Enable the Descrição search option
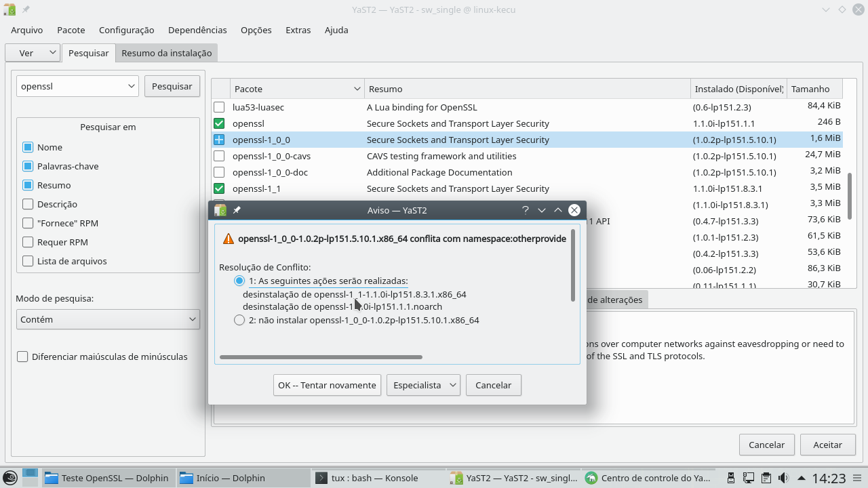Image resolution: width=868 pixels, height=488 pixels. point(28,204)
